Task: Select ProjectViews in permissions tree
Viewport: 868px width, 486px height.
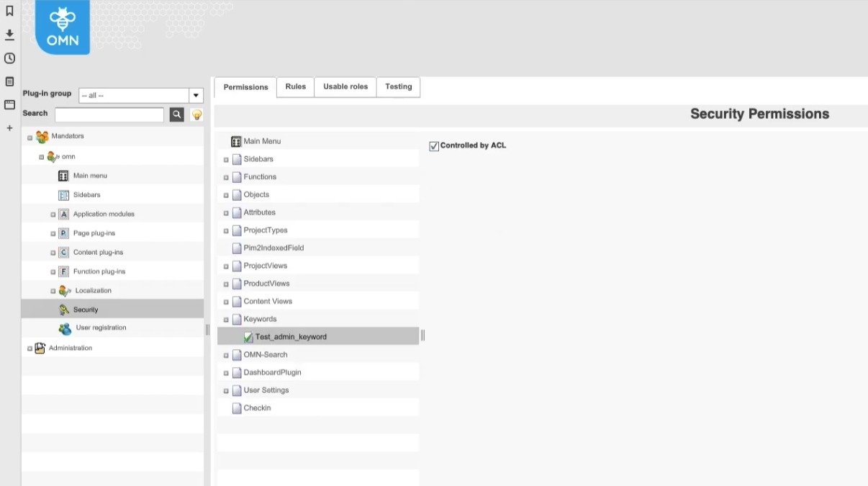Action: coord(266,266)
